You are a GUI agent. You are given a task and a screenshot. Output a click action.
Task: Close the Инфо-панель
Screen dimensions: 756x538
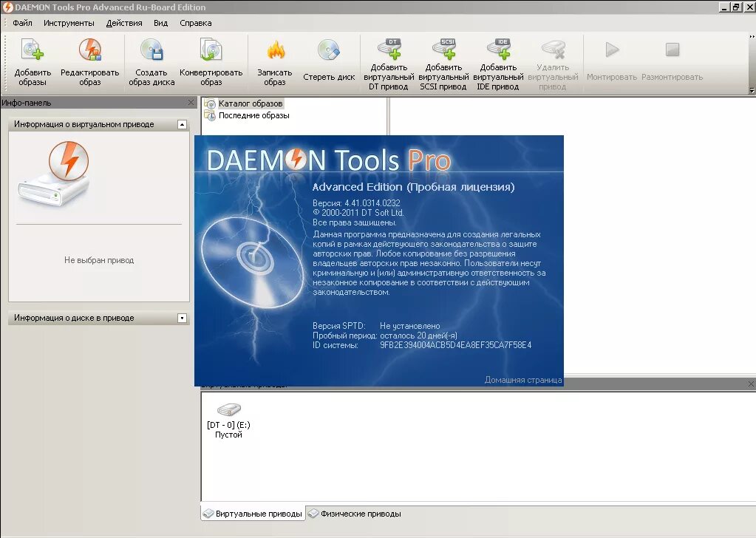tap(191, 102)
